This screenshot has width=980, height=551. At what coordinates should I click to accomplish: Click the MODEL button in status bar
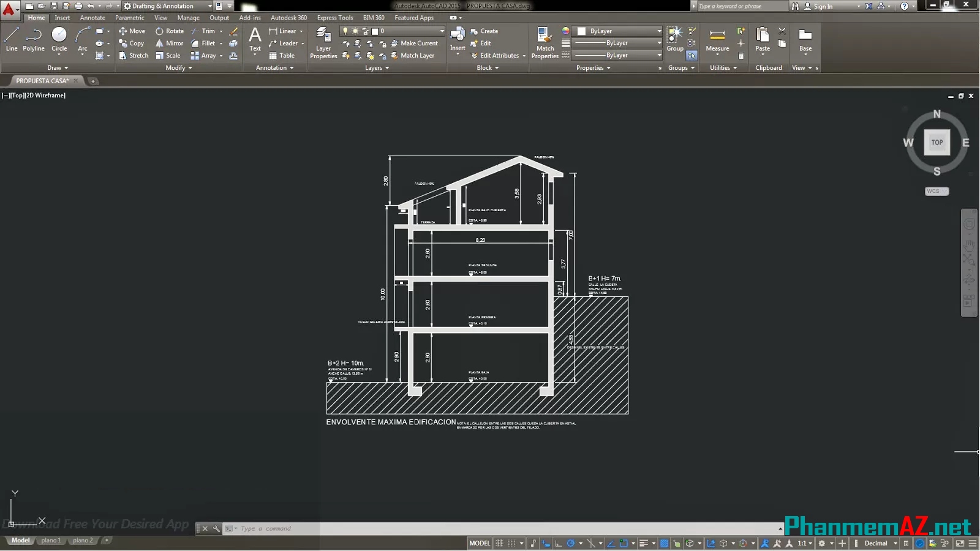tap(480, 543)
